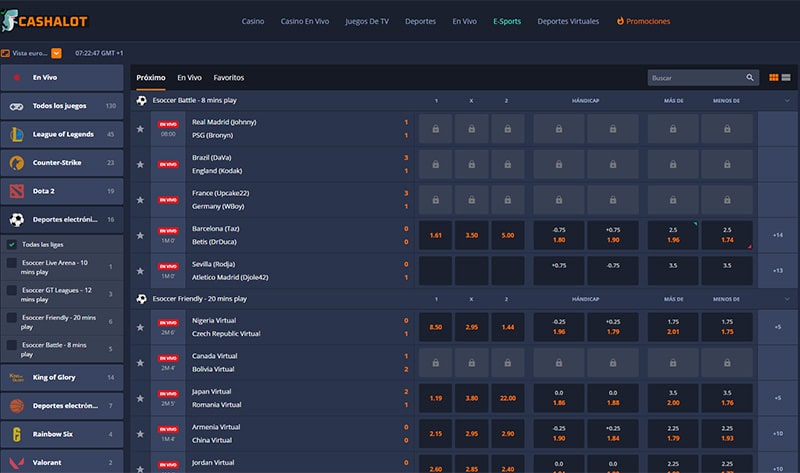Open the basketball esports category icon
The width and height of the screenshot is (800, 473).
coord(16,406)
